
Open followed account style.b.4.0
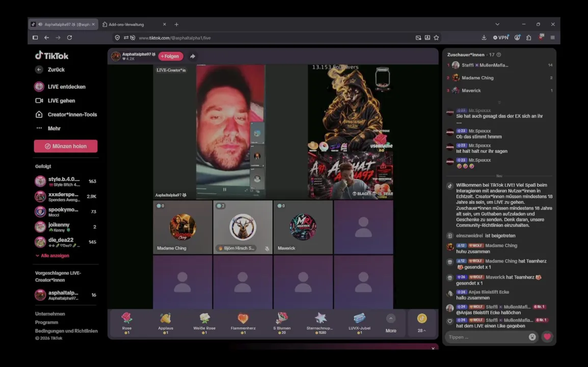pos(66,181)
